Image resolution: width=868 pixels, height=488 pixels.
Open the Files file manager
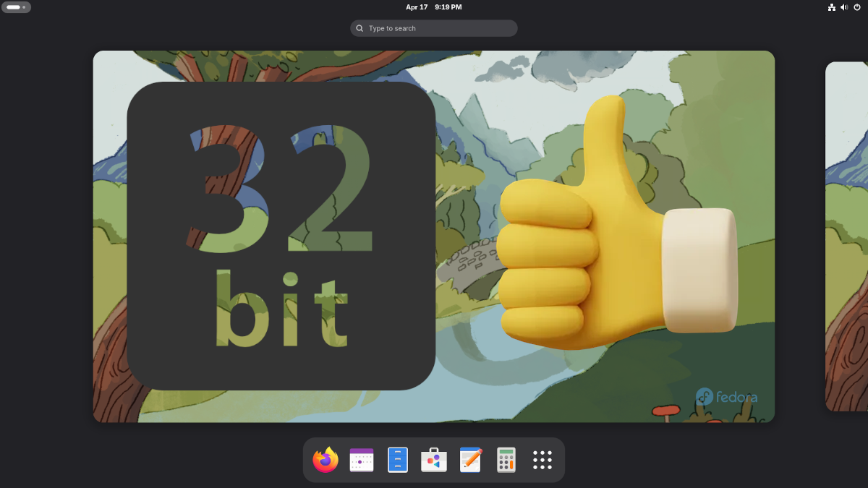(398, 460)
